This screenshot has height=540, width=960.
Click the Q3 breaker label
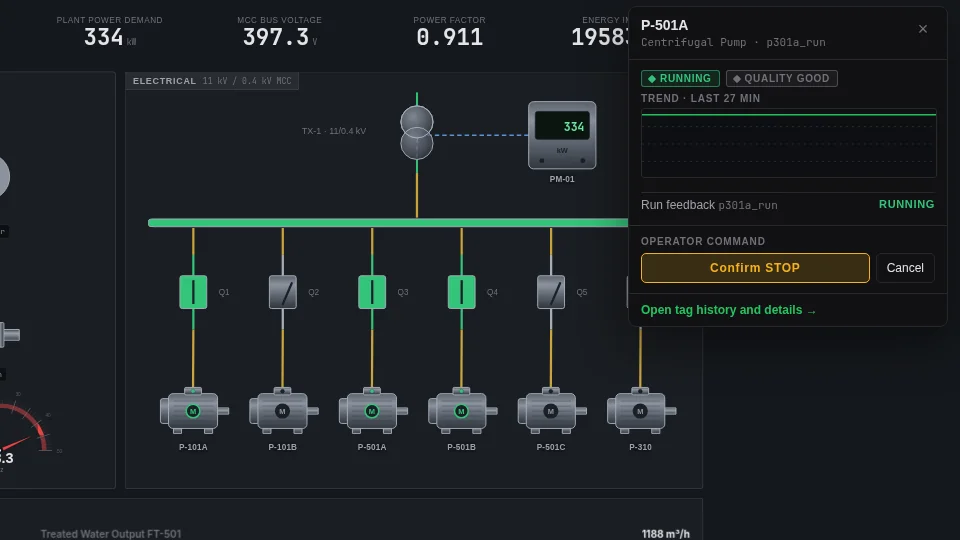click(403, 292)
